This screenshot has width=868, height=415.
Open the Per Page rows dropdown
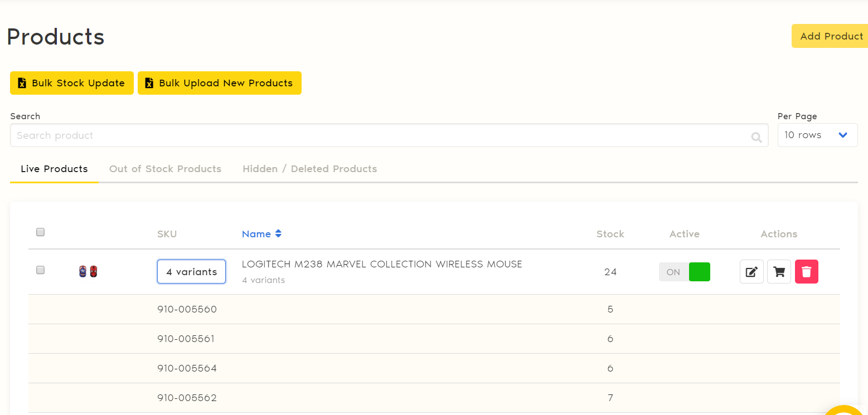(x=817, y=135)
